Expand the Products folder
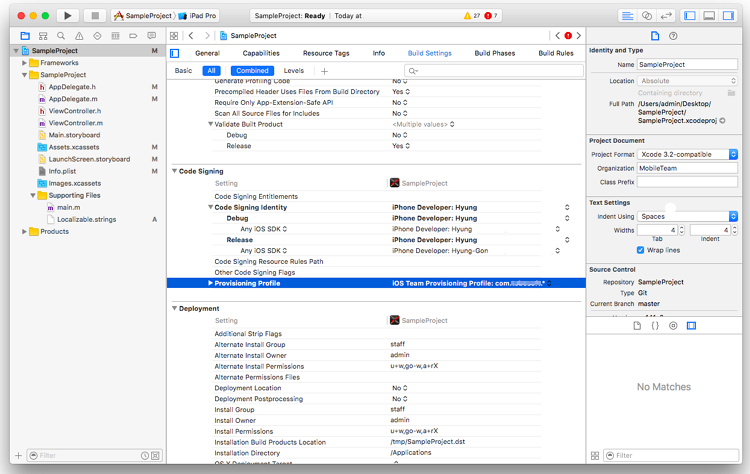The height and width of the screenshot is (474, 750). 25,231
